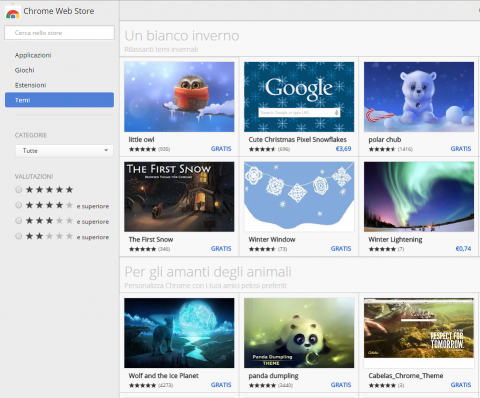This screenshot has height=398, width=480.
Task: Click GRATIS for Wolf and the Ice Planet
Action: [221, 385]
